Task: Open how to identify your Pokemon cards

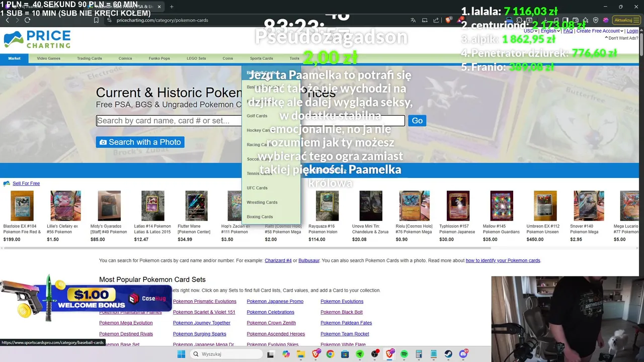Action: 503,260
